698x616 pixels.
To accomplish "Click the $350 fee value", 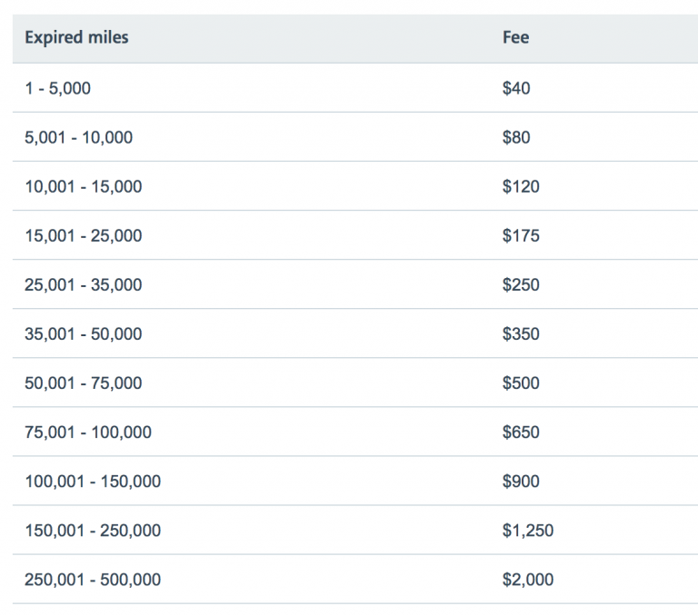I will pos(520,334).
